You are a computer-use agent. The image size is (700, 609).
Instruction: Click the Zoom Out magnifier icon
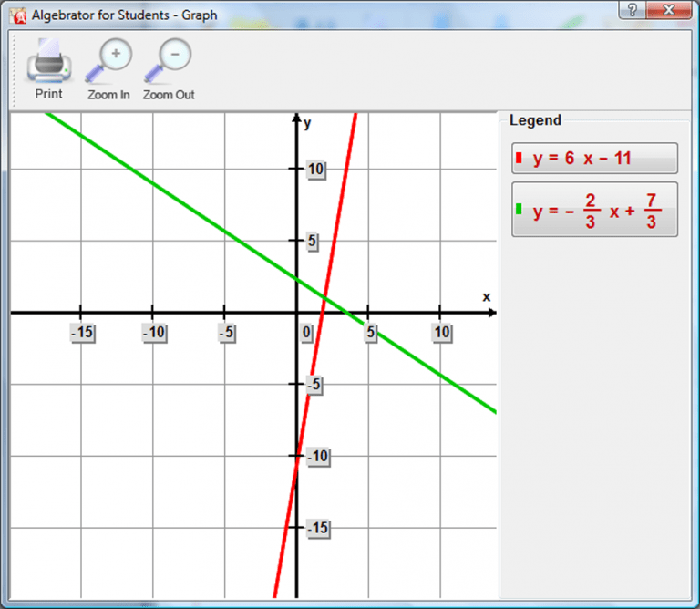(x=168, y=61)
